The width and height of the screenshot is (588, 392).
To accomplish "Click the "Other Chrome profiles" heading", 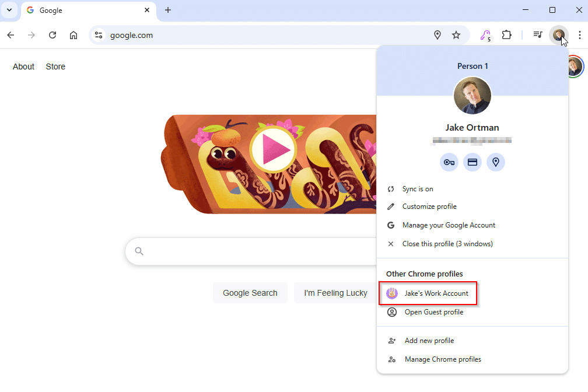I will [425, 274].
